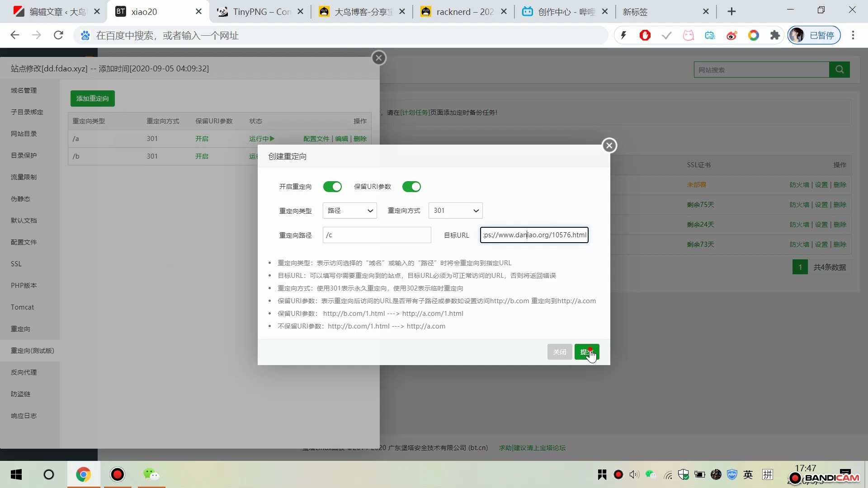Click the green search magnifier button
Viewport: 868px width, 488px height.
tap(840, 70)
